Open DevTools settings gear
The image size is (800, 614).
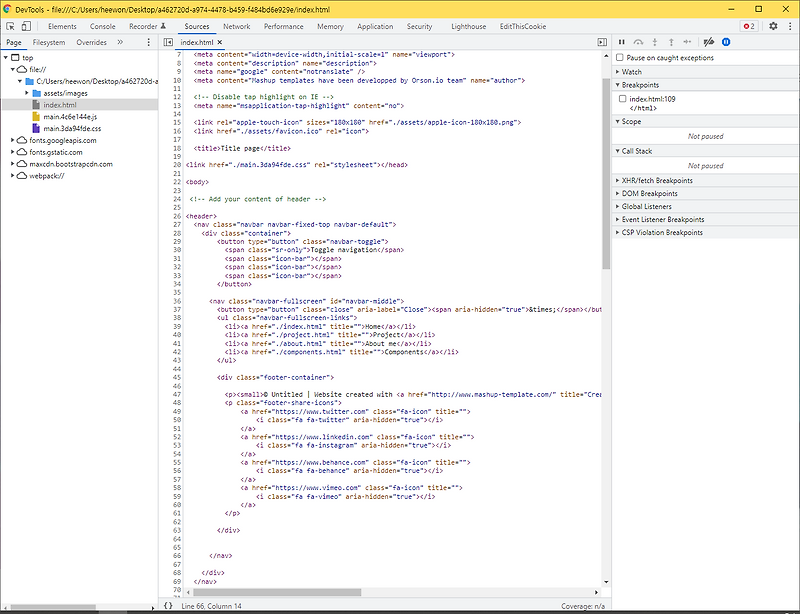[773, 26]
